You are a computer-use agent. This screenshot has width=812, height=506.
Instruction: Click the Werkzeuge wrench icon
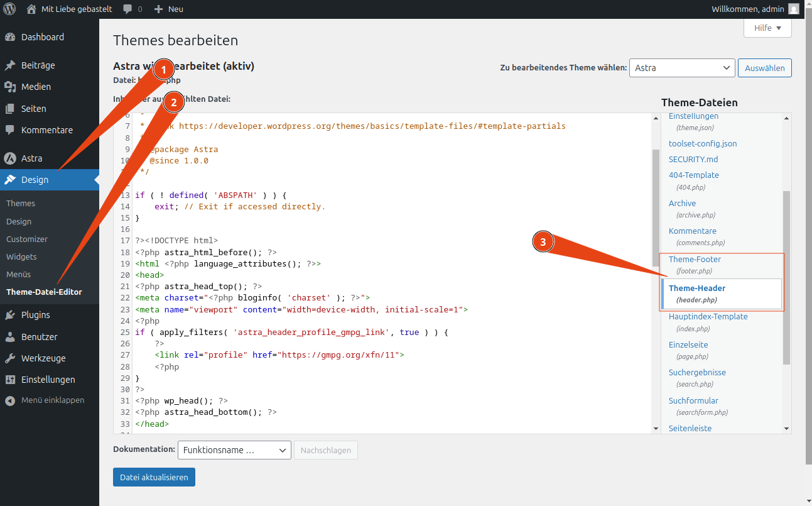click(x=10, y=358)
